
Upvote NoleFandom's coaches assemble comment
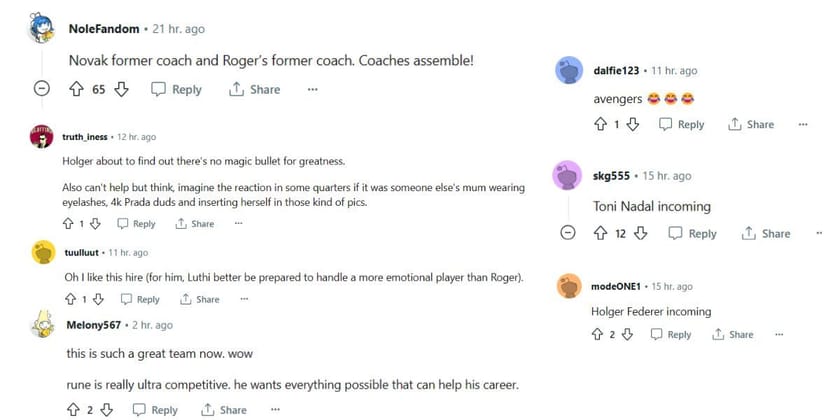(75, 89)
